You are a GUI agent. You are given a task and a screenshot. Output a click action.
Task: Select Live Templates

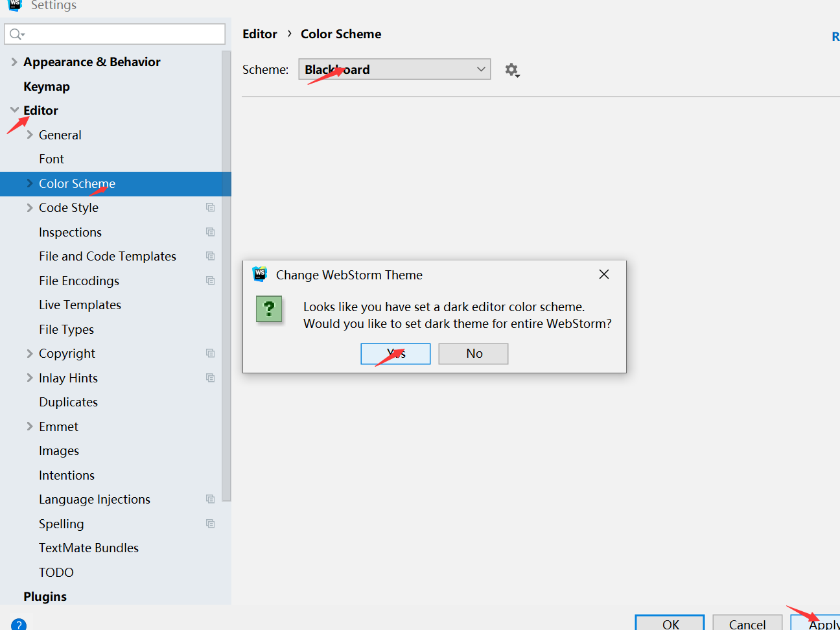(80, 305)
